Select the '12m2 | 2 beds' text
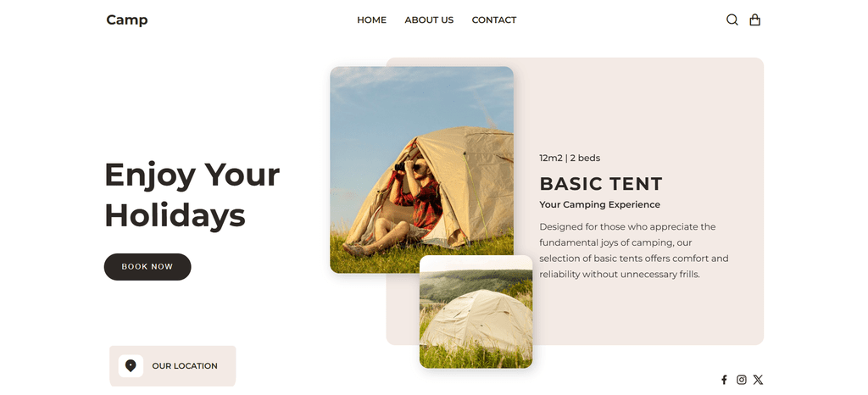The width and height of the screenshot is (868, 395). pos(570,159)
